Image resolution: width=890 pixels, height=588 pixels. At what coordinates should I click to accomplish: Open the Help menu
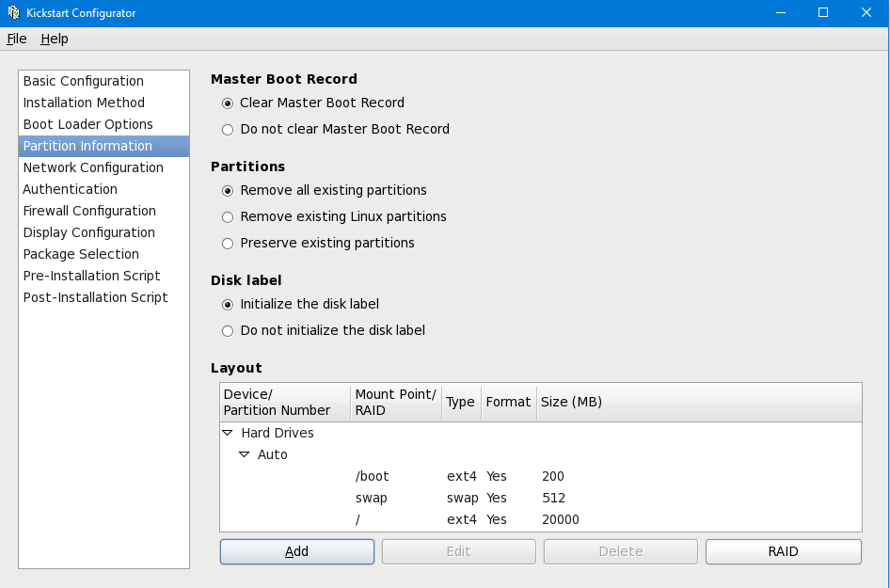(x=55, y=40)
